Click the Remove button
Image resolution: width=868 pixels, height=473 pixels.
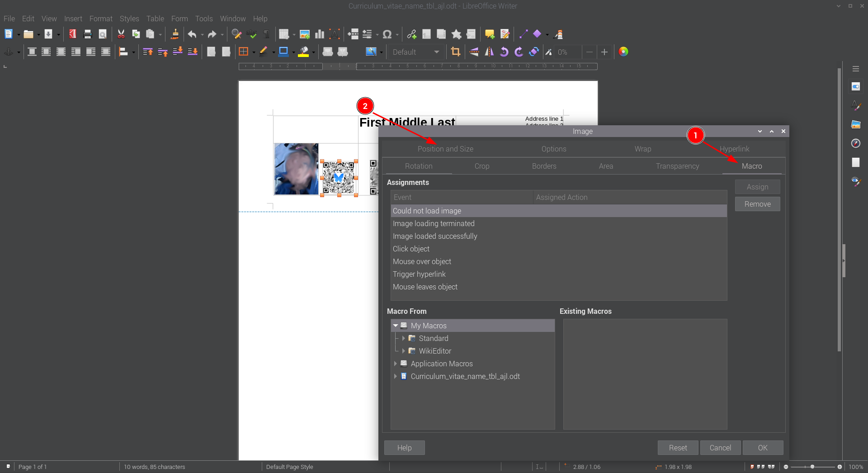click(757, 204)
